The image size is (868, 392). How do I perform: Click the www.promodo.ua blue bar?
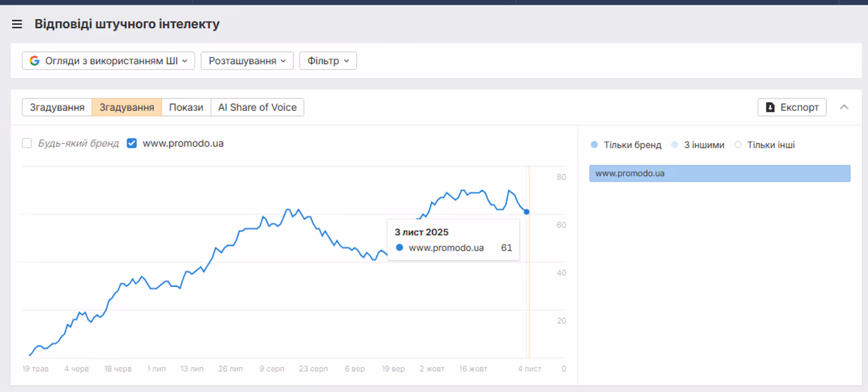720,173
